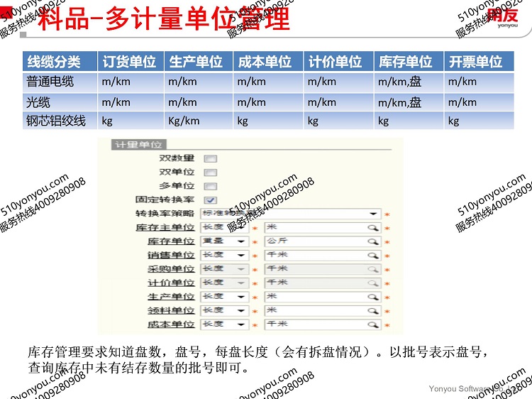Expand 成本单位 type dropdown showing 长度
The width and height of the screenshot is (532, 399).
coord(242,324)
